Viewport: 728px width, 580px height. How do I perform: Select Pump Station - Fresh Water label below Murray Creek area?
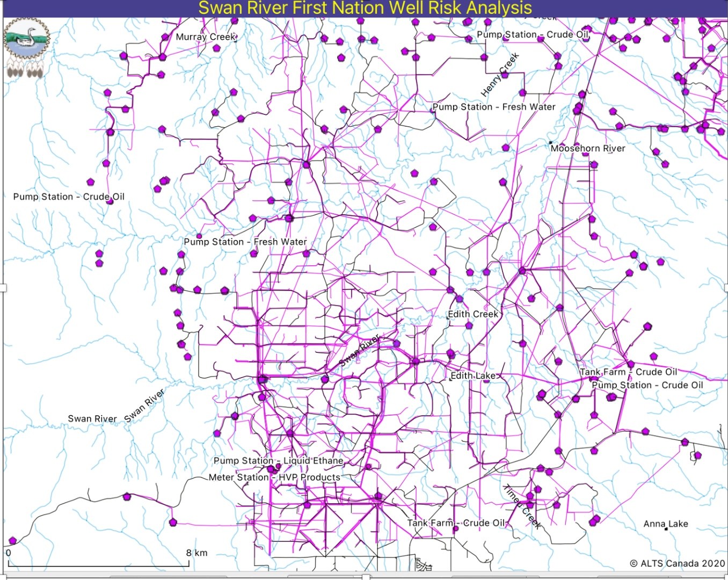(245, 242)
